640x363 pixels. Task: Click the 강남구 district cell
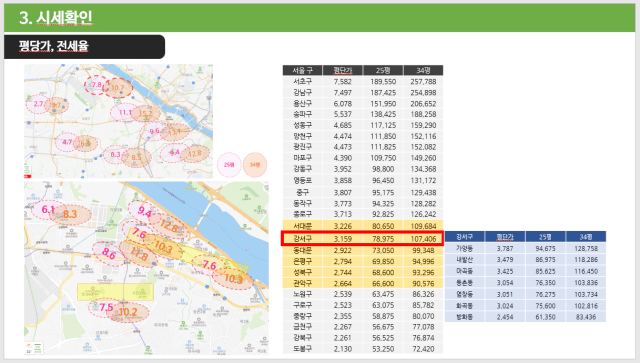302,93
